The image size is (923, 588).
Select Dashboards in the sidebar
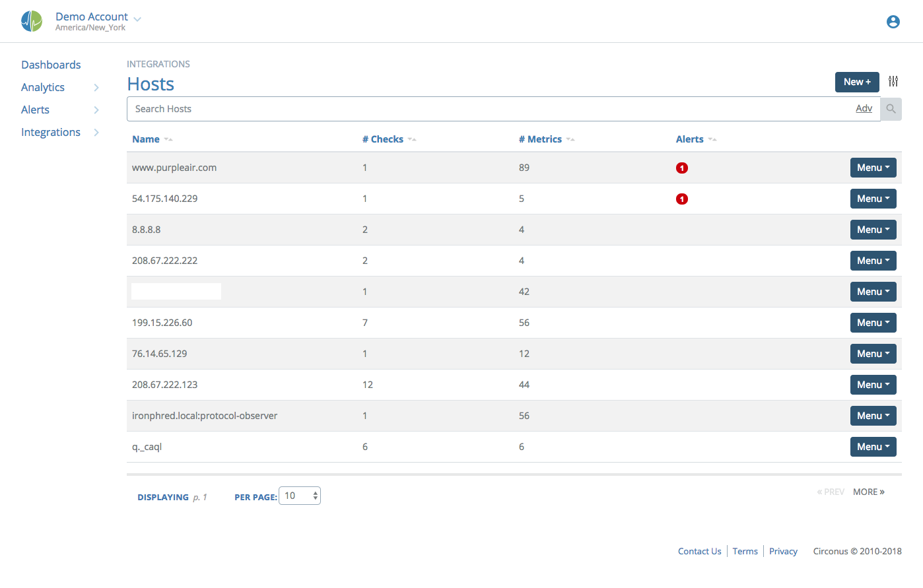pyautogui.click(x=51, y=64)
